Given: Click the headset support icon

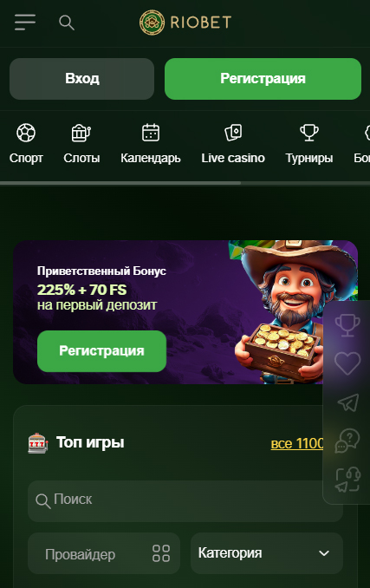Looking at the screenshot, I should pos(348,480).
